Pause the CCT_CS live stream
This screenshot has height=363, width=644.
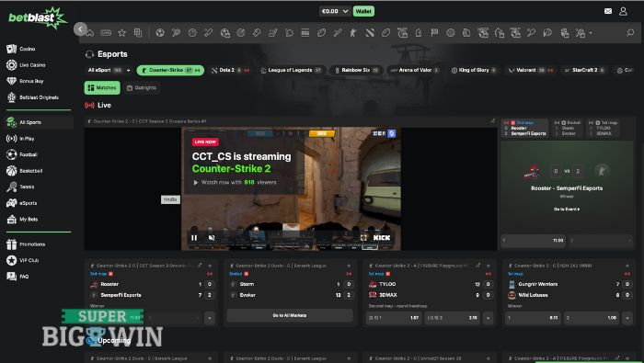(x=194, y=237)
